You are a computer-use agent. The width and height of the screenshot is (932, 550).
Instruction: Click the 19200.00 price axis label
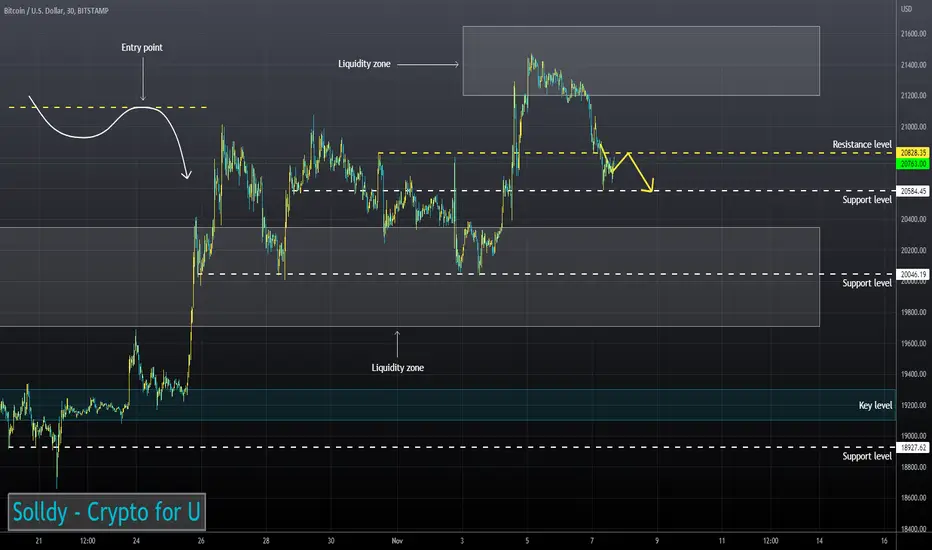pos(913,405)
